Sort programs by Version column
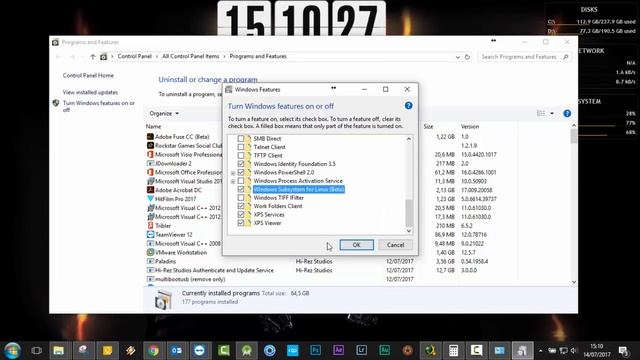The image size is (640, 360). click(x=470, y=127)
